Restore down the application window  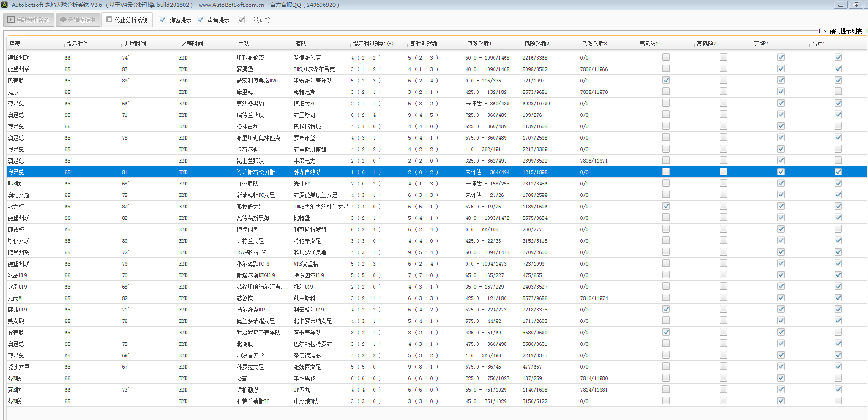pos(855,5)
